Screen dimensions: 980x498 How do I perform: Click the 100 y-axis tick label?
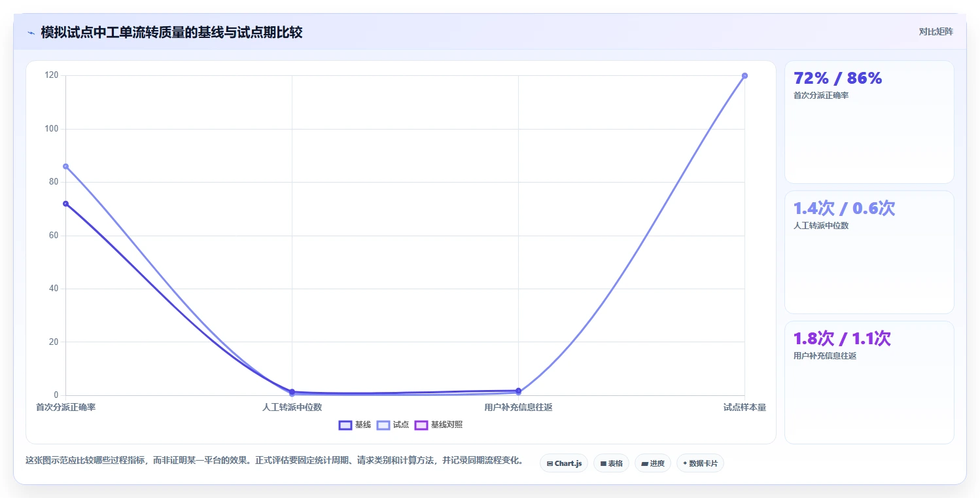[52, 129]
